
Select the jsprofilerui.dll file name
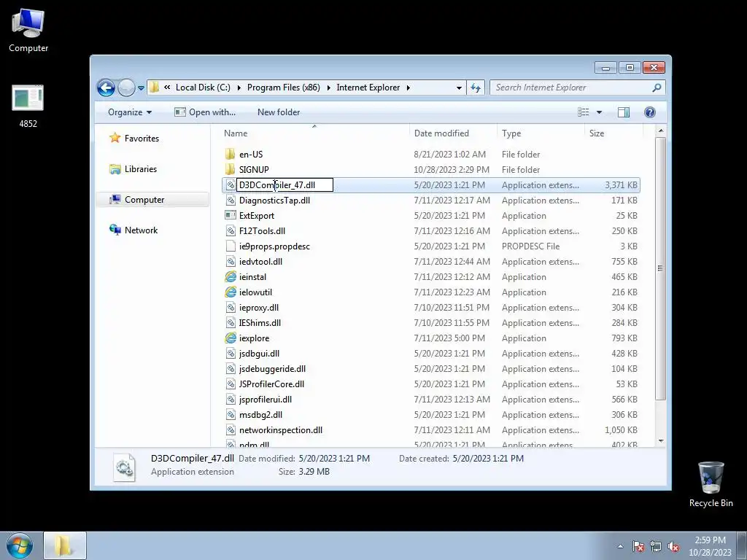[266, 400]
